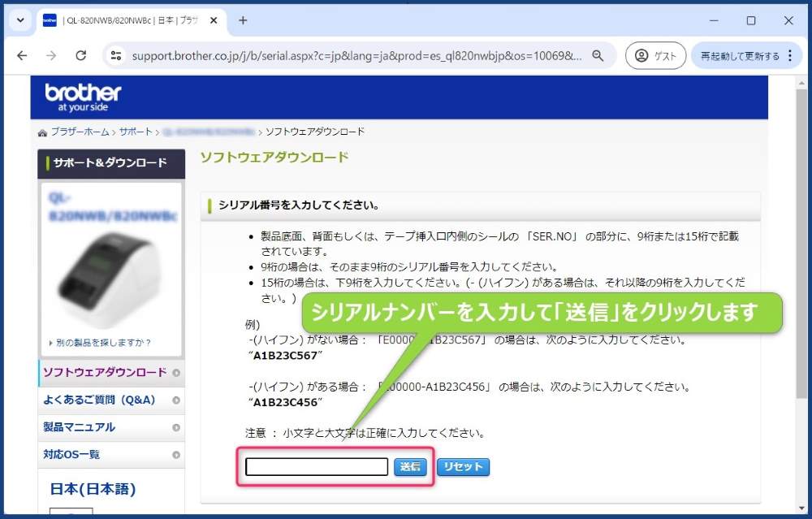
Task: Focus the serial number input field
Action: pyautogui.click(x=317, y=467)
